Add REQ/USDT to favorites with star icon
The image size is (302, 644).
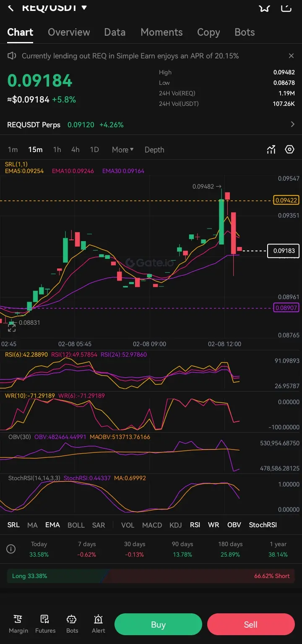click(x=264, y=7)
